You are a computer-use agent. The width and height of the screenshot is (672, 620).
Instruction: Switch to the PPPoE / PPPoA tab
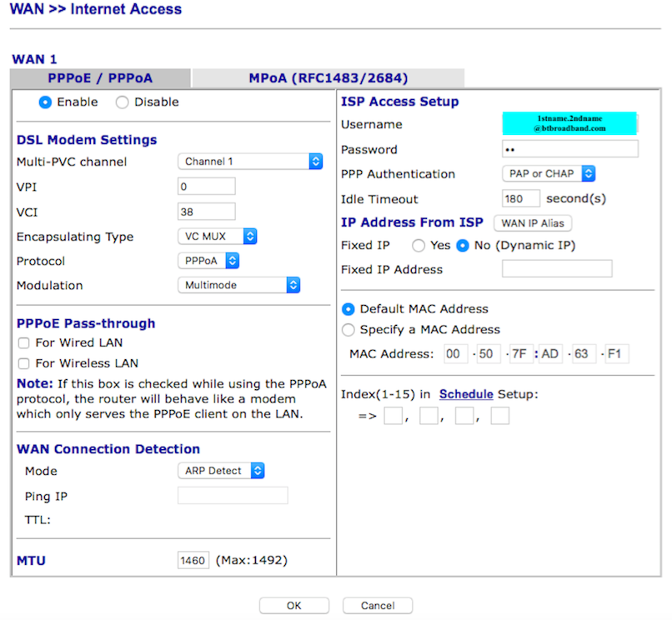101,78
